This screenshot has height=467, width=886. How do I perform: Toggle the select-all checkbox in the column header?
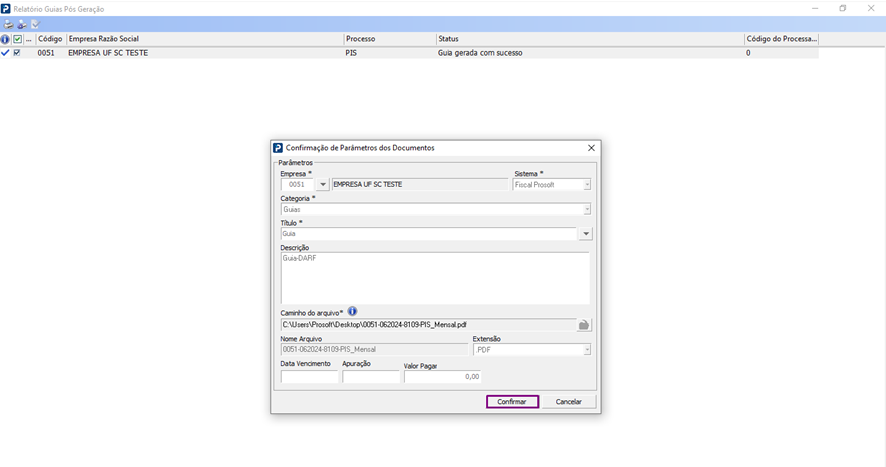(x=18, y=39)
